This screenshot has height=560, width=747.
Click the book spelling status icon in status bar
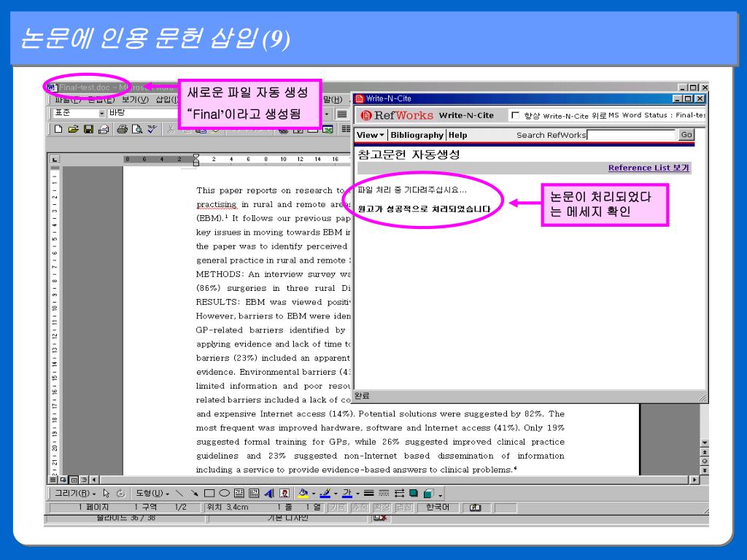[x=475, y=507]
